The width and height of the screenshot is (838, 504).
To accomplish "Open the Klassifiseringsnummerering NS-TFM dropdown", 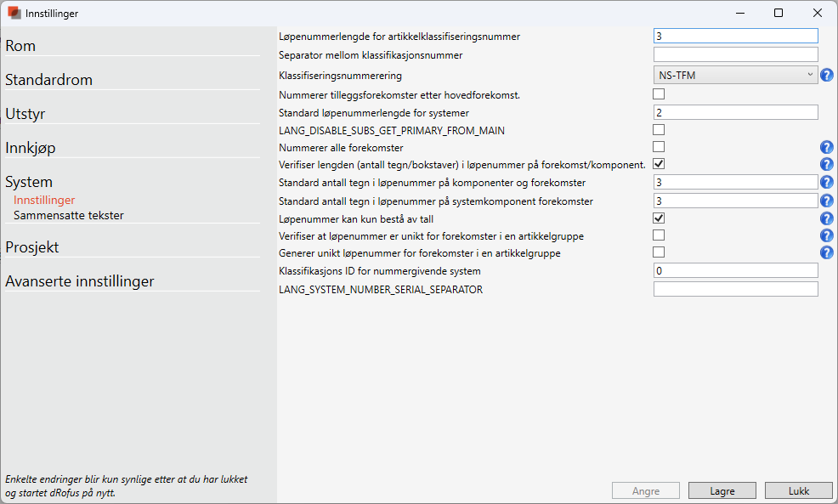I will point(735,76).
